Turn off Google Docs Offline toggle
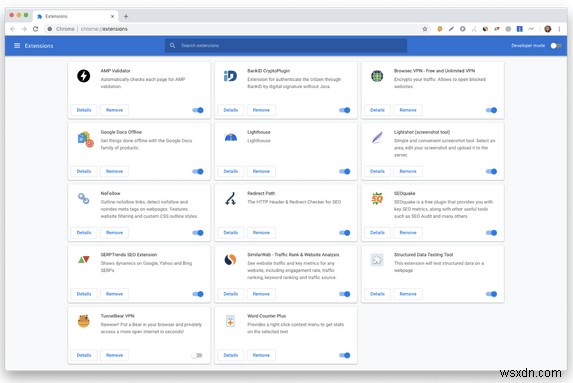This screenshot has height=383, width=573. [x=198, y=171]
